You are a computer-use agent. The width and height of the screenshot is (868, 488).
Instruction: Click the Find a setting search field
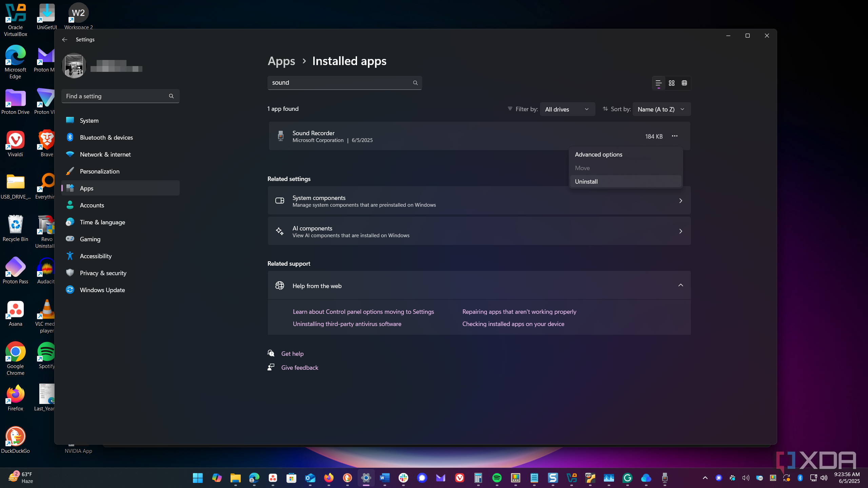120,96
